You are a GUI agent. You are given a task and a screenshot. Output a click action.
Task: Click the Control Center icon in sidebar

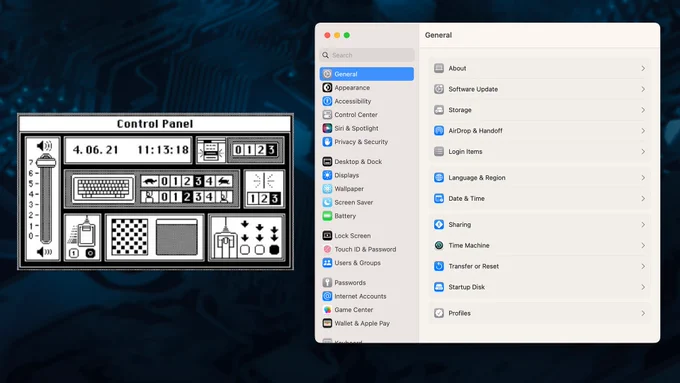pyautogui.click(x=327, y=115)
